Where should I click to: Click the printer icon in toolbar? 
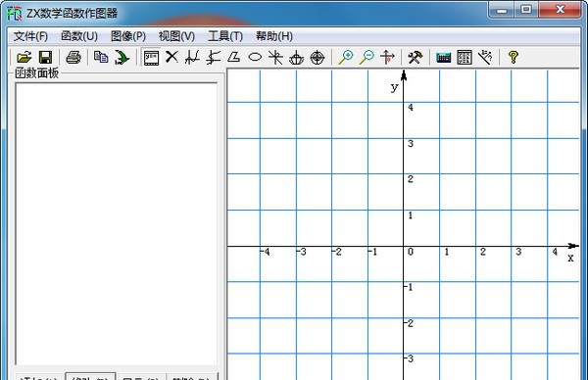[73, 58]
